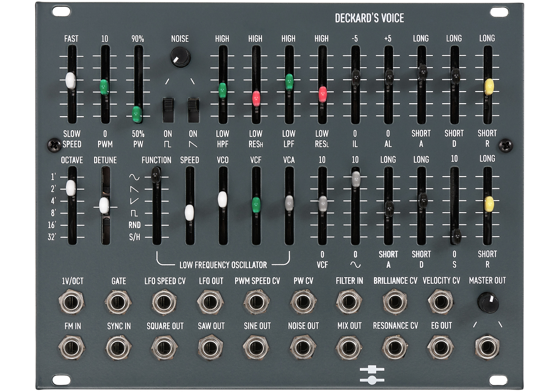Select the NOISE OUT jack
The height and width of the screenshot is (392, 560).
[x=303, y=348]
